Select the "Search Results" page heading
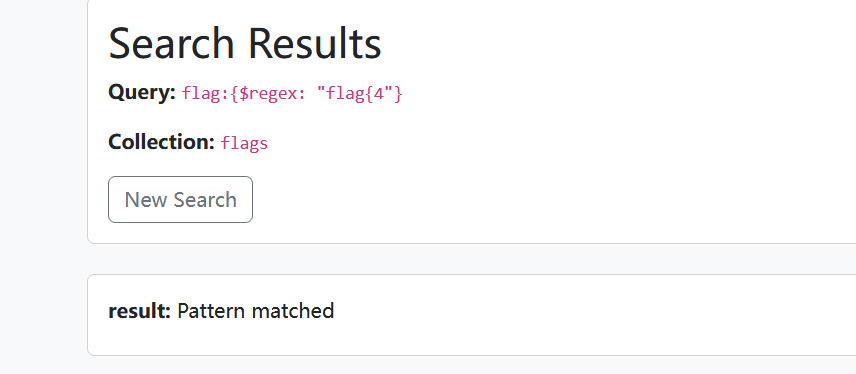 click(245, 43)
